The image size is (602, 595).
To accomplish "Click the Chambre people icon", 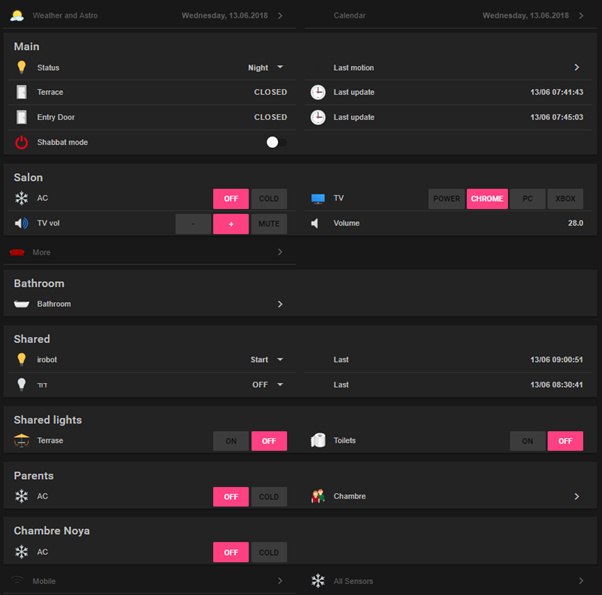I will (x=318, y=496).
